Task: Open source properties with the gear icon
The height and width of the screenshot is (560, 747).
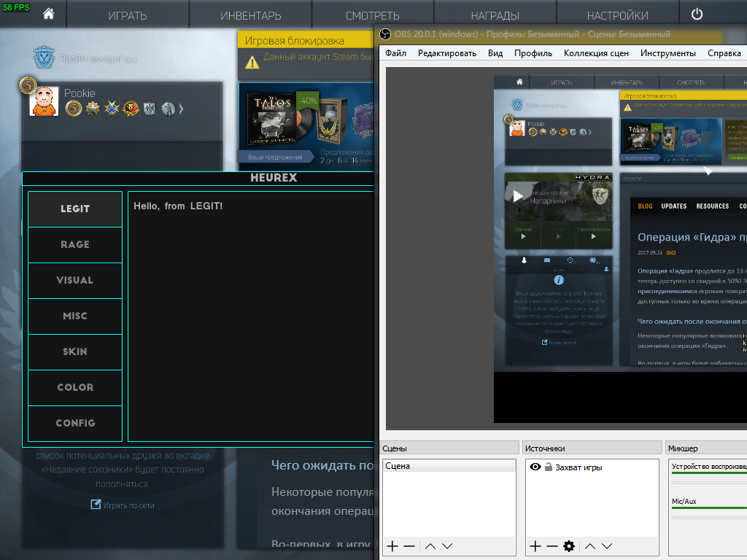Action: (x=569, y=546)
